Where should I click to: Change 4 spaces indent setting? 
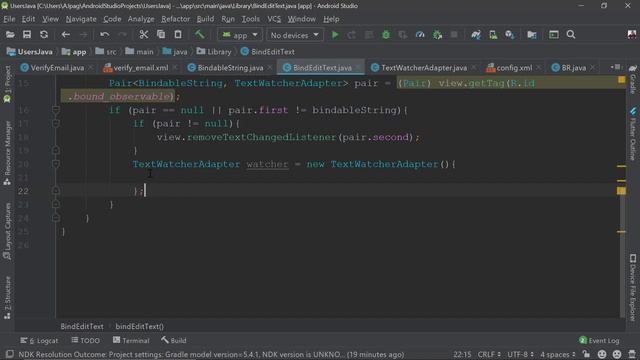pyautogui.click(x=558, y=354)
